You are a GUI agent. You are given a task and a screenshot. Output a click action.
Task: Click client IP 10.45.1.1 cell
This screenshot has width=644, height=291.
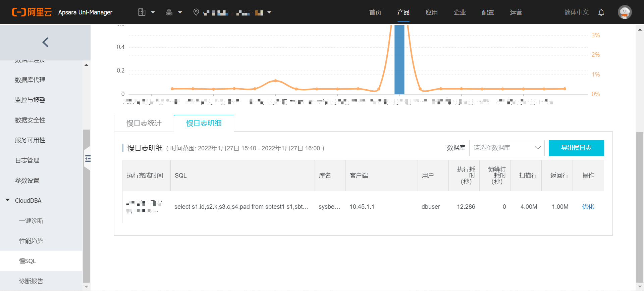(362, 207)
